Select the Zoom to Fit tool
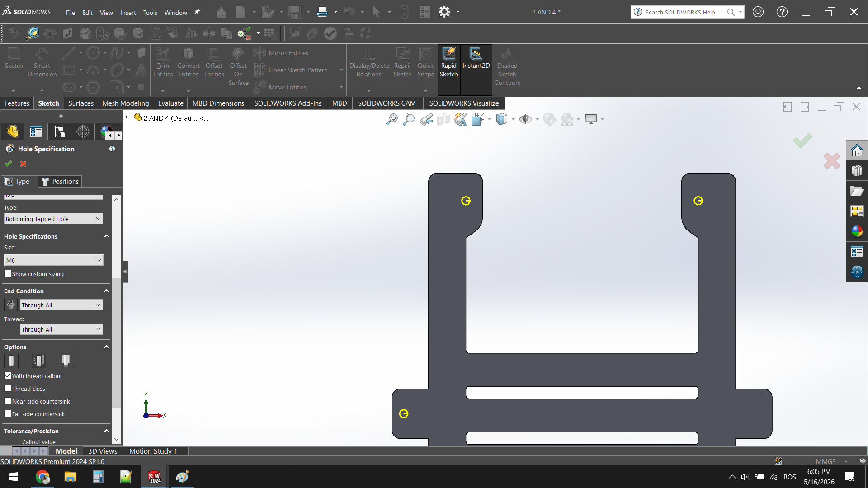The width and height of the screenshot is (868, 488). point(392,119)
